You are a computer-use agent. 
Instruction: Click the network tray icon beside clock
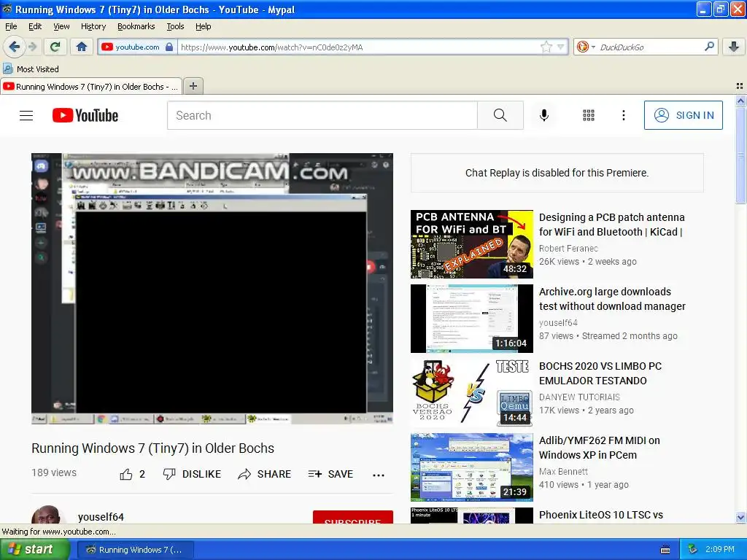coord(692,549)
